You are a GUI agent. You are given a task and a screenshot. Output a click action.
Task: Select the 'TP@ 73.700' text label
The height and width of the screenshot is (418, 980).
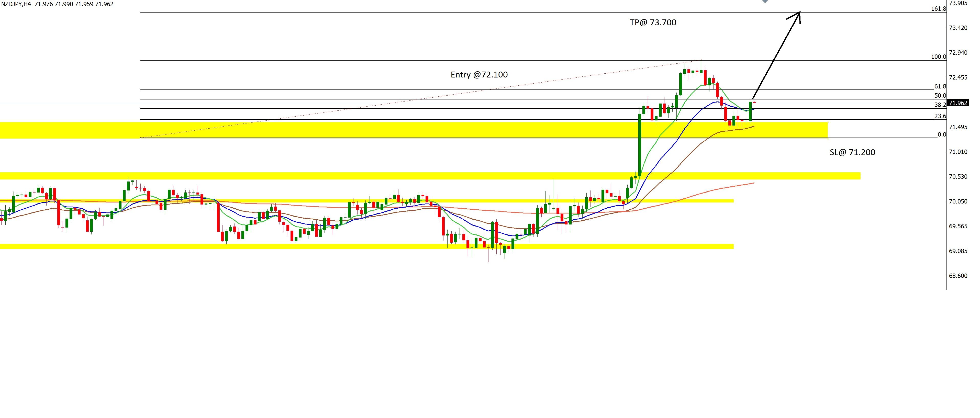click(653, 22)
